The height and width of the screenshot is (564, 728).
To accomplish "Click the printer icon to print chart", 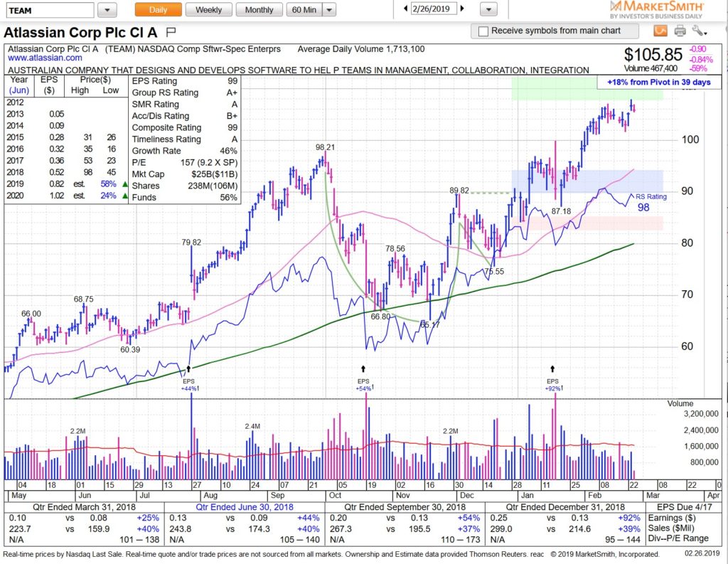I will [680, 31].
